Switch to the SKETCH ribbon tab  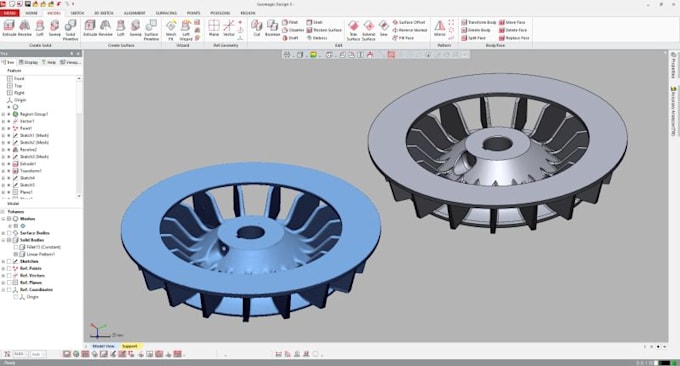pos(77,13)
